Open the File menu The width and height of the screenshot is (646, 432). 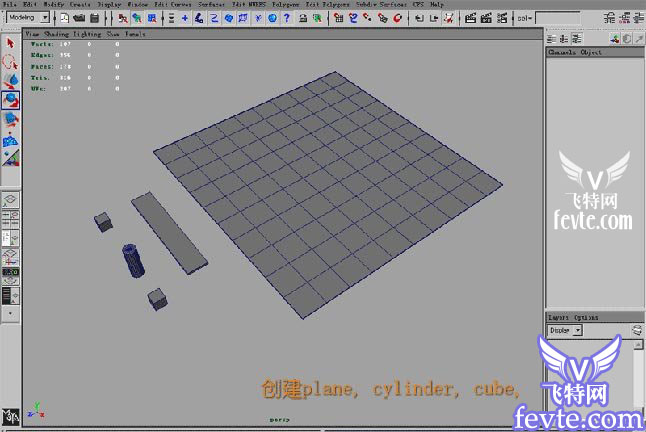tap(9, 5)
